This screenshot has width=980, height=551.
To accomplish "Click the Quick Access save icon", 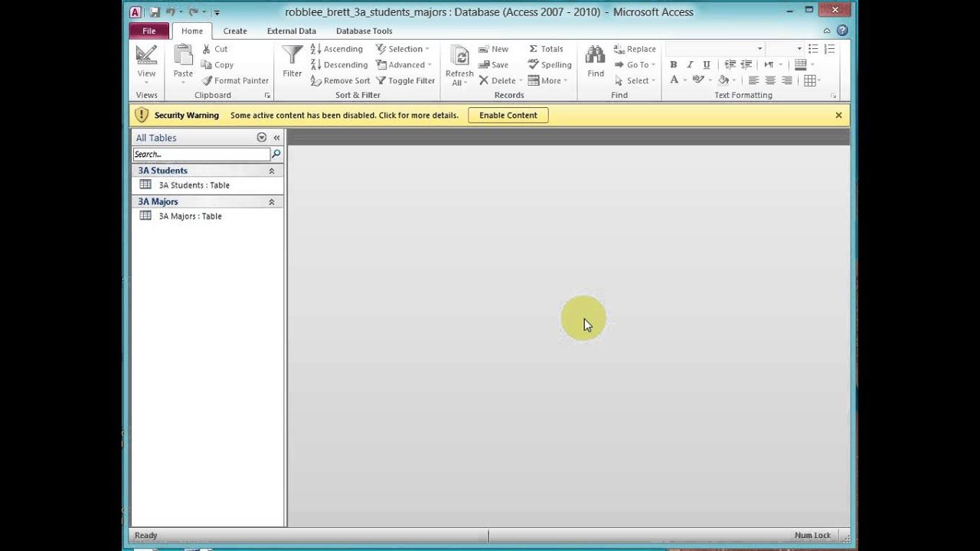I will (155, 12).
